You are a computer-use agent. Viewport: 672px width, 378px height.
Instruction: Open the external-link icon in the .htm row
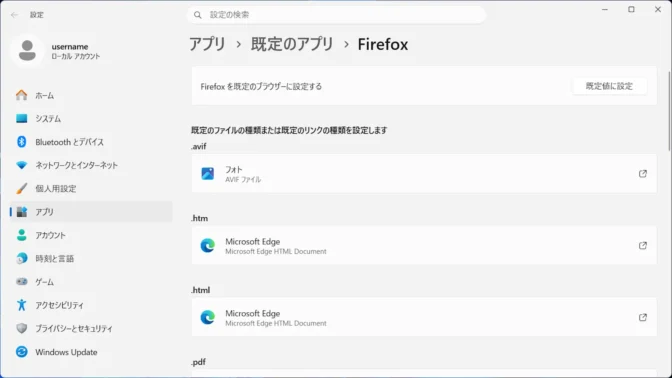pyautogui.click(x=643, y=246)
